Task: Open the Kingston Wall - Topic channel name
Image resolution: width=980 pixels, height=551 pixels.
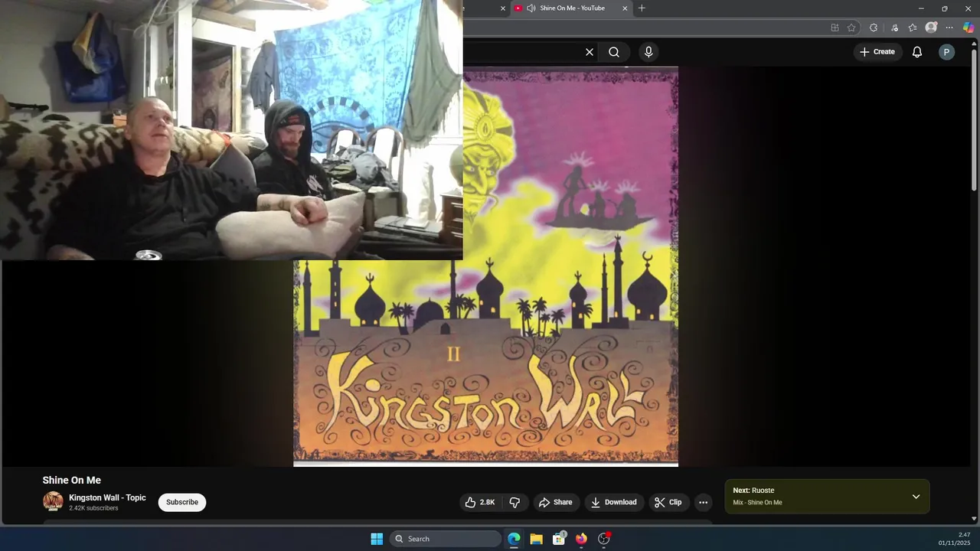Action: (107, 497)
